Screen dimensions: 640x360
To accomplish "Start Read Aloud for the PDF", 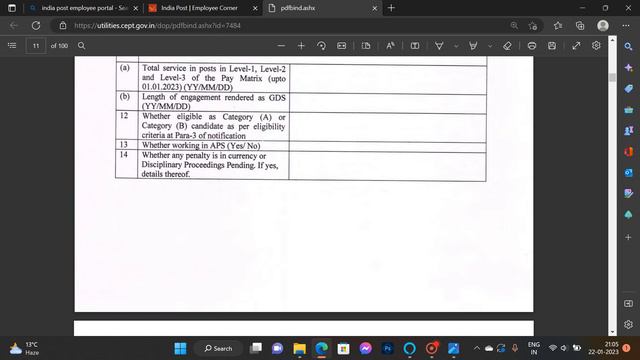I will tap(390, 46).
